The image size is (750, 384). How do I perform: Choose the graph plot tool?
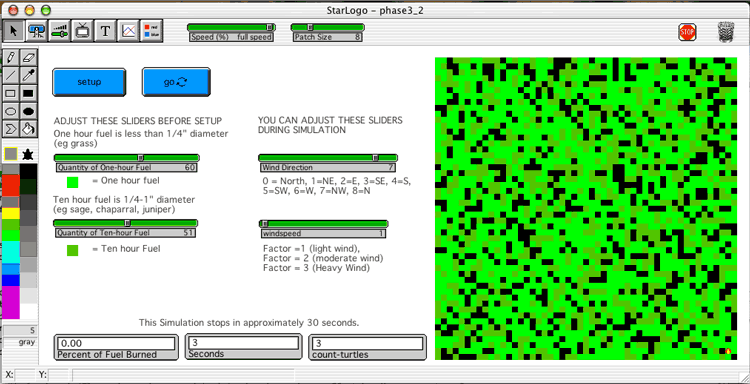point(128,32)
